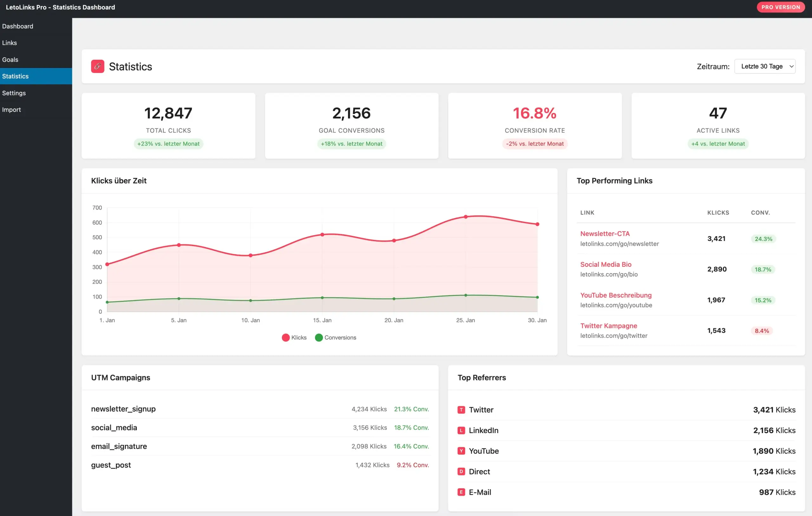Click the Direct traffic icon in Top Referrers
Screen dimensions: 812x516
point(461,472)
